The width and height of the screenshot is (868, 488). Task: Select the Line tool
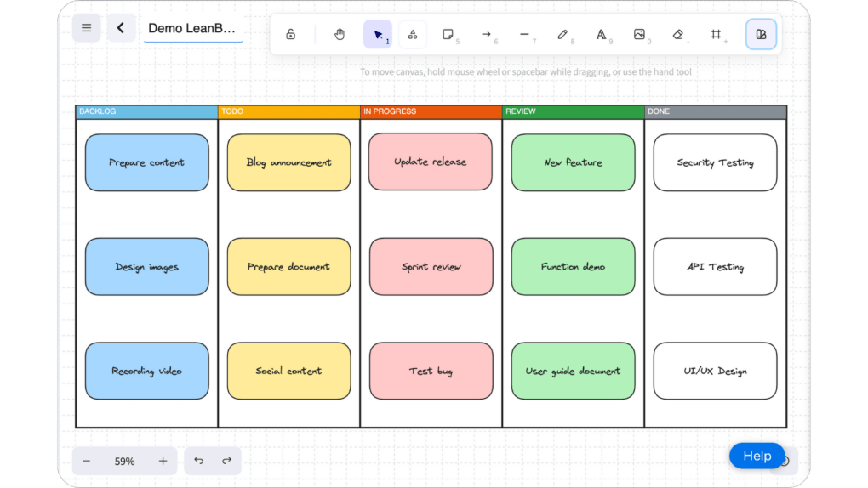(524, 35)
